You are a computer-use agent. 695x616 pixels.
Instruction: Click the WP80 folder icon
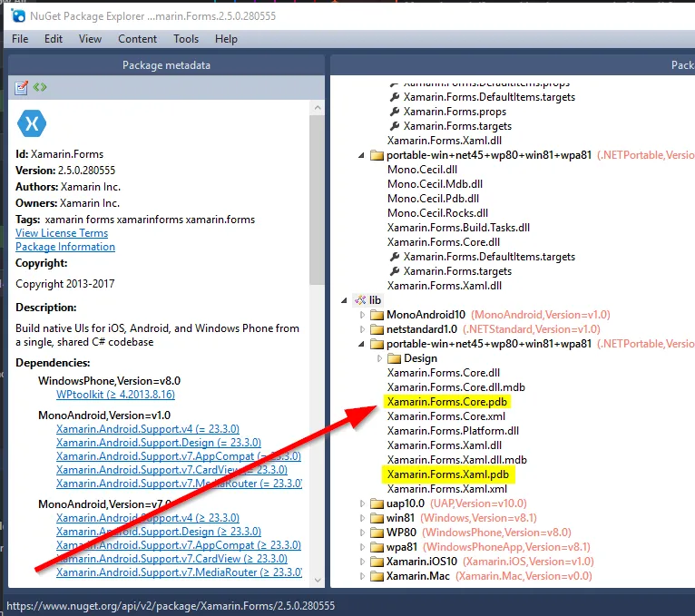(377, 533)
